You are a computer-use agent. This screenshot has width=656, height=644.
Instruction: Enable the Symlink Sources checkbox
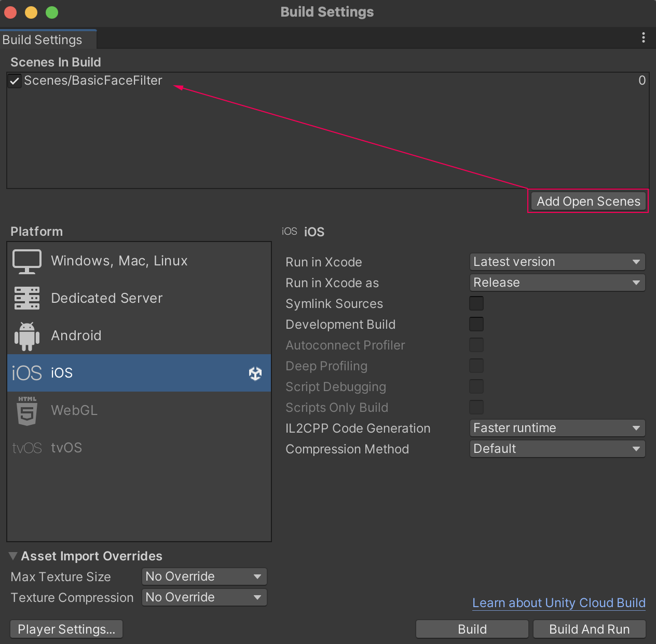coord(476,303)
